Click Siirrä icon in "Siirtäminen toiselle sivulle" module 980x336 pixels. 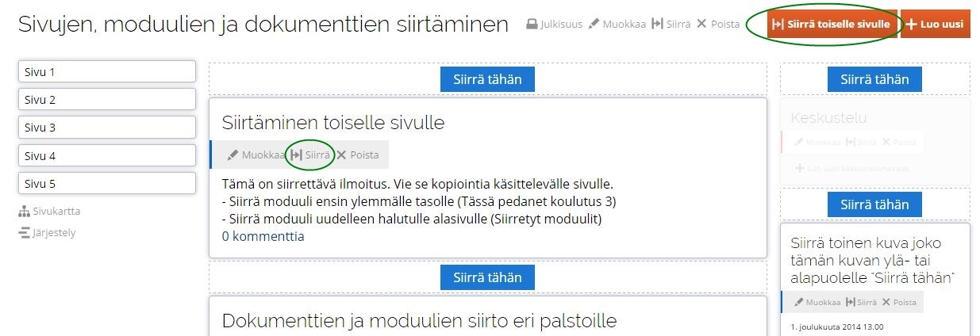pos(297,155)
